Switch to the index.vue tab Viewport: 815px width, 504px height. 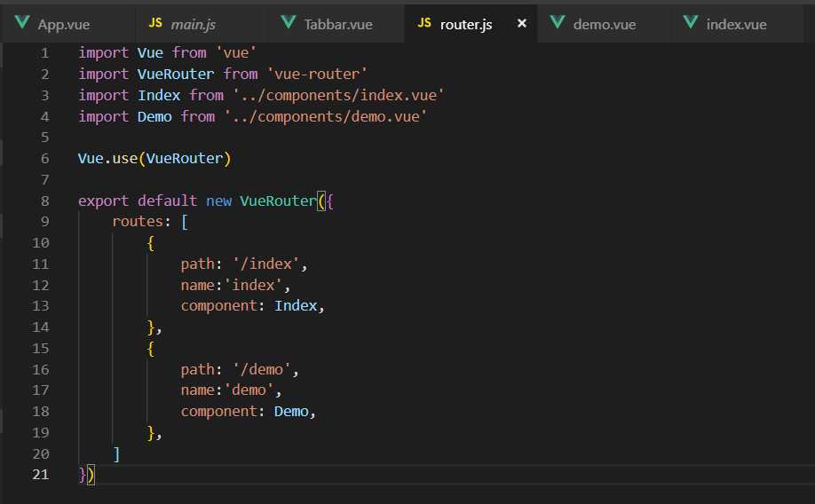tap(736, 24)
